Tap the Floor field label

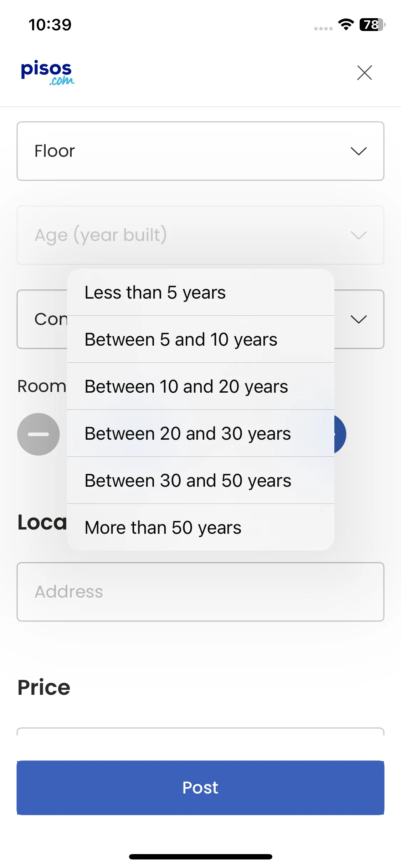pos(55,151)
